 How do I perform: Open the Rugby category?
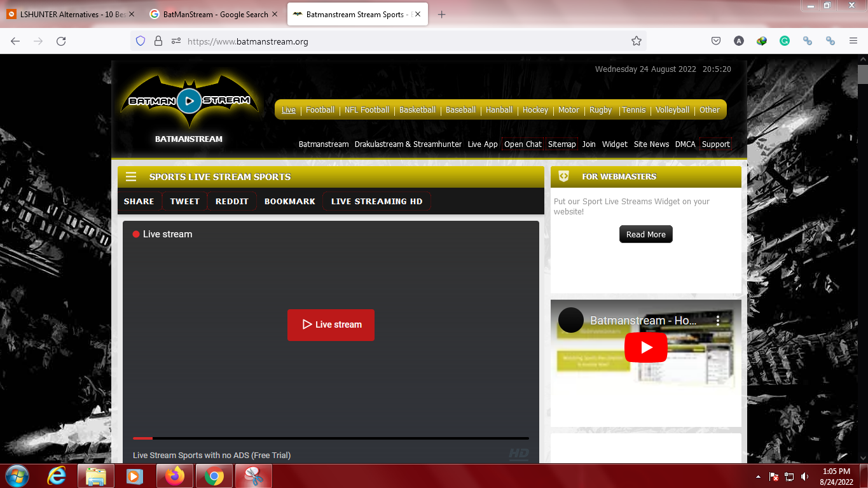(600, 110)
